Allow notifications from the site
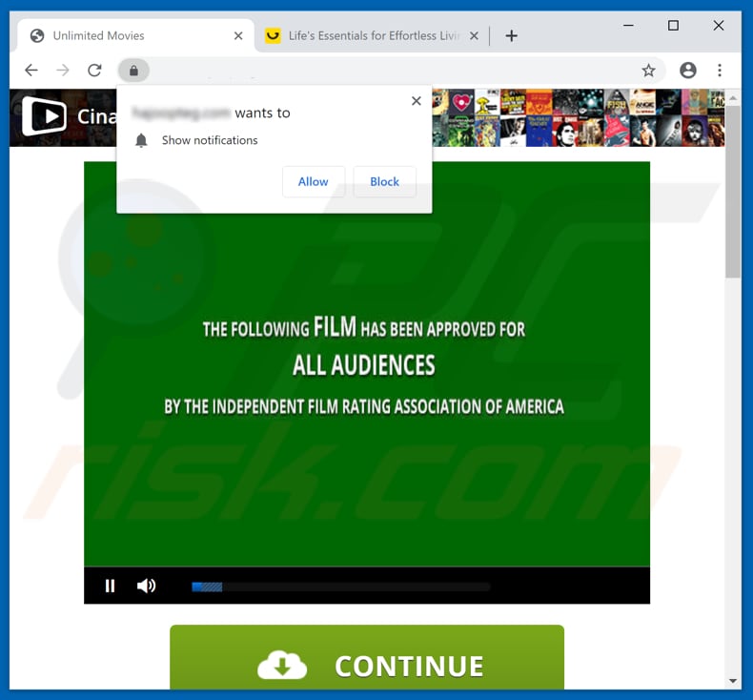Viewport: 753px width, 700px height. [x=313, y=182]
